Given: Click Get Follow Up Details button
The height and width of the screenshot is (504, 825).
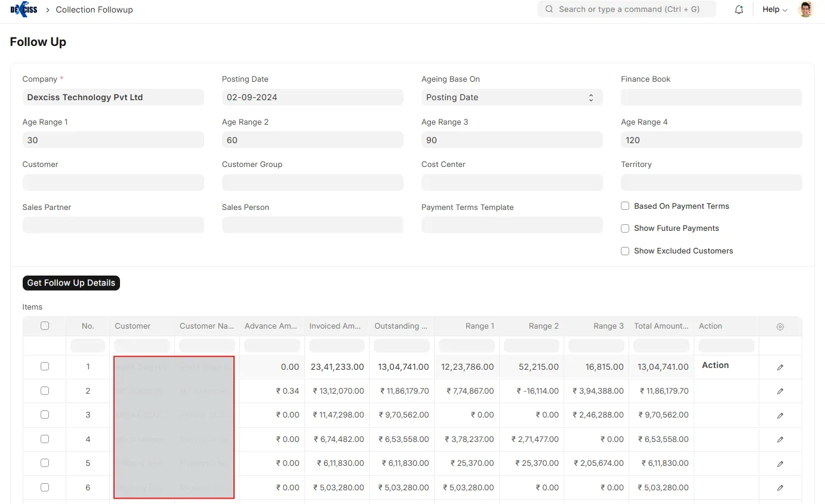Looking at the screenshot, I should 71,283.
